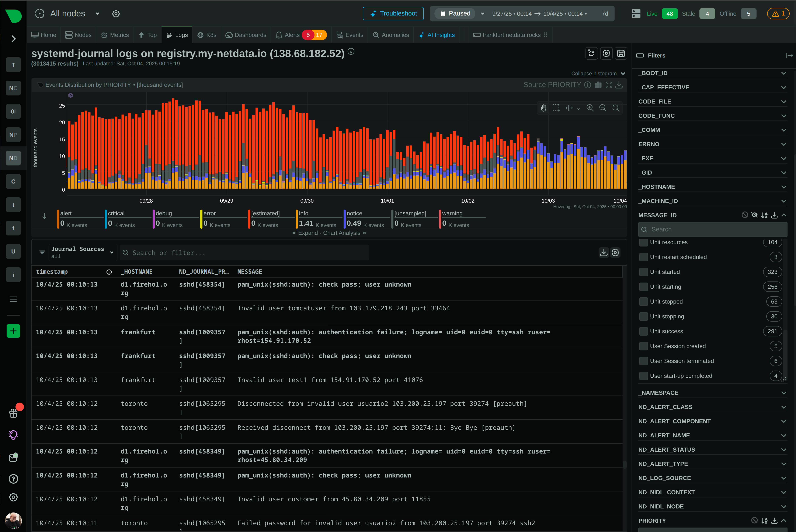
Task: Open the logs table settings gear icon
Action: [615, 252]
